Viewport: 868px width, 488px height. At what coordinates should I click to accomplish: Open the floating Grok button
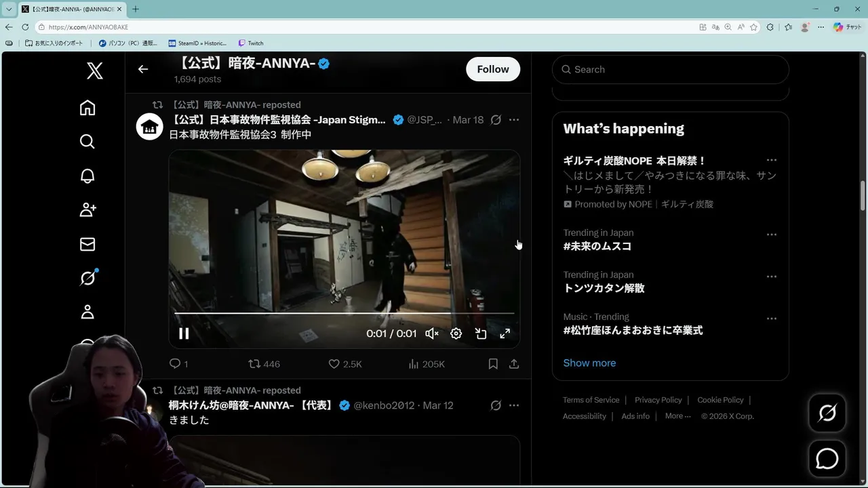click(x=827, y=413)
